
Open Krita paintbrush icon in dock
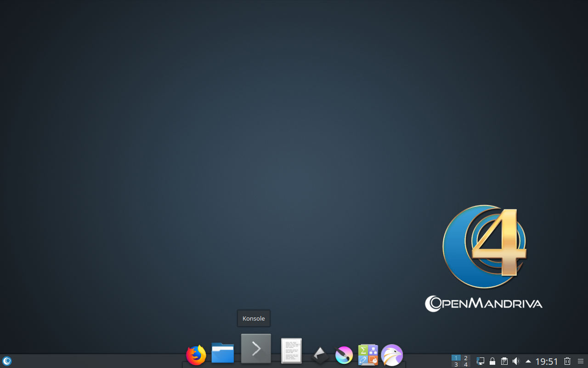[344, 355]
